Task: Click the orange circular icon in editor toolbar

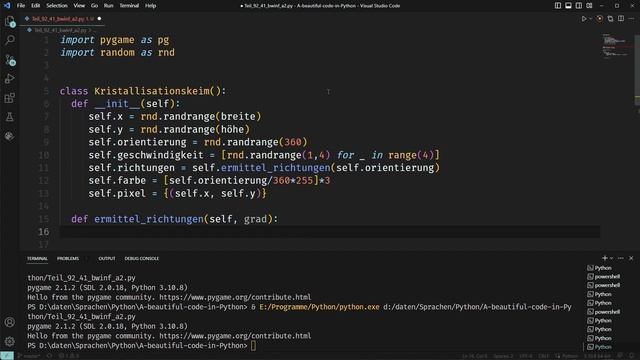Action: [x=600, y=19]
